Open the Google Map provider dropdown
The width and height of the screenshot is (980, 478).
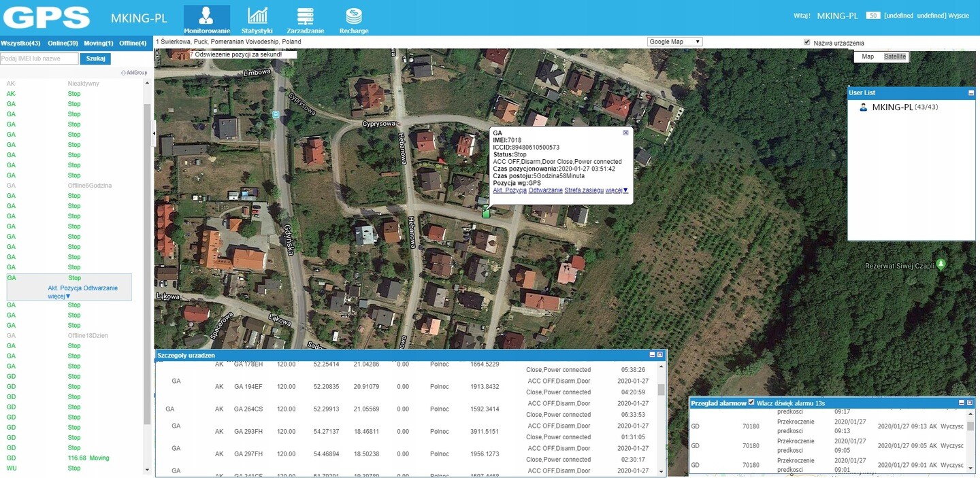click(x=674, y=42)
